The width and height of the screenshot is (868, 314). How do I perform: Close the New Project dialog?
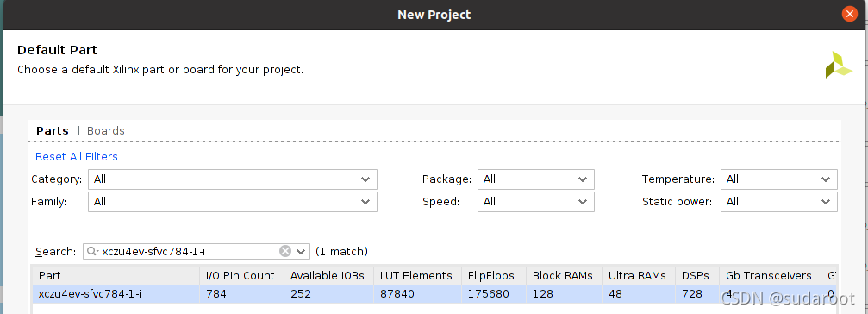tap(850, 15)
